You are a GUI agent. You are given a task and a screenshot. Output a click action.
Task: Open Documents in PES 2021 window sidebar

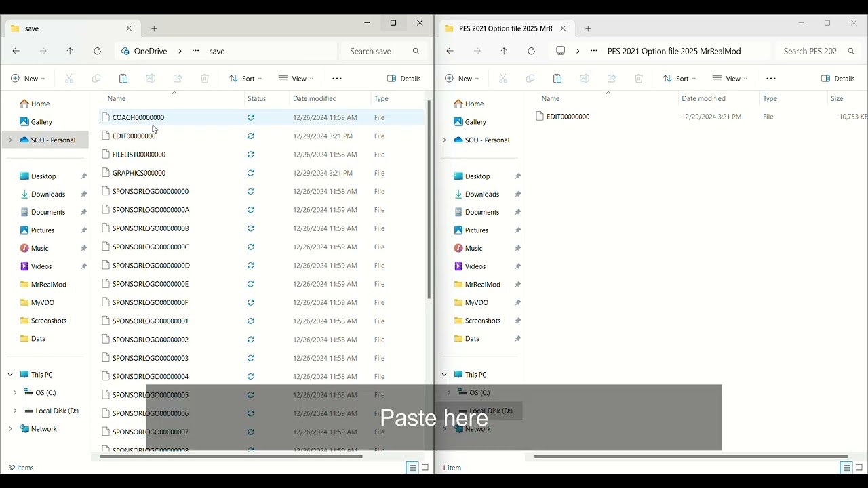[482, 212]
